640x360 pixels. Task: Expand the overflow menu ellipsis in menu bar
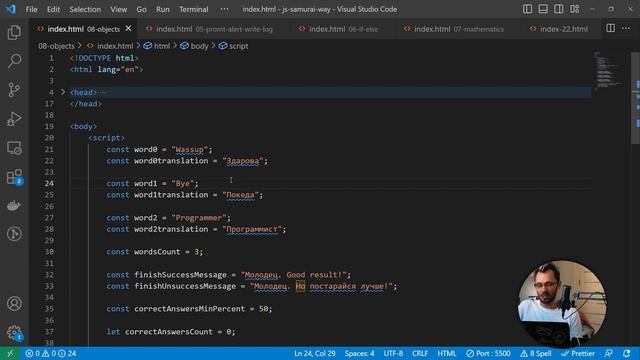(x=224, y=9)
